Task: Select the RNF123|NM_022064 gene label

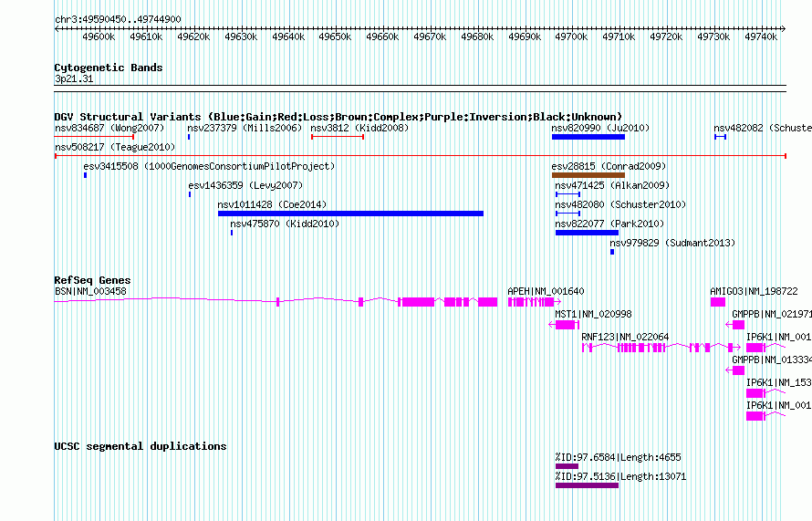Action: click(x=625, y=338)
